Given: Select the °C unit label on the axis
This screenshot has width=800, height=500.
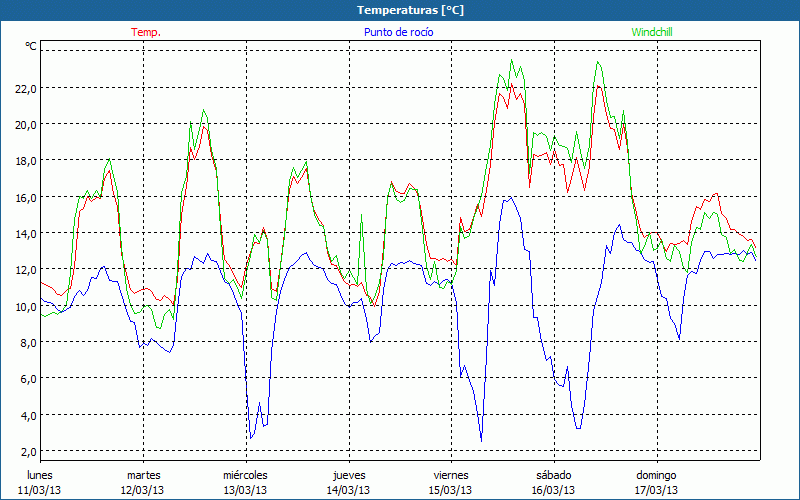Looking at the screenshot, I should [31, 46].
